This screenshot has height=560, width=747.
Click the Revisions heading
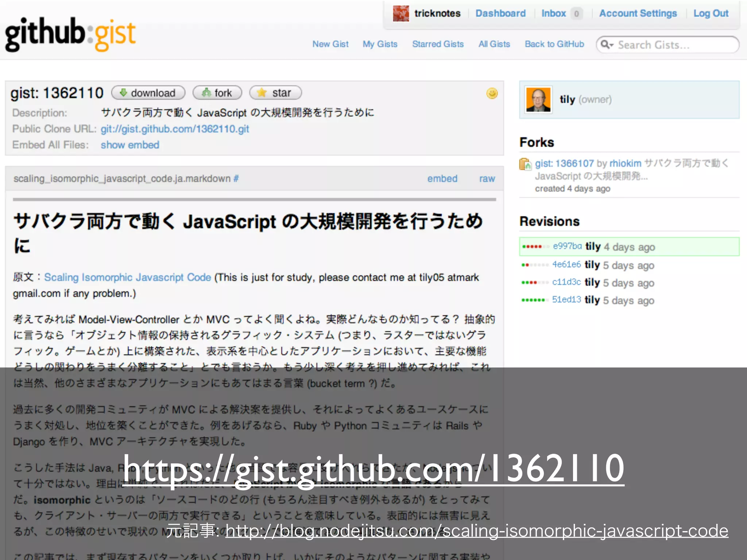[x=549, y=221]
